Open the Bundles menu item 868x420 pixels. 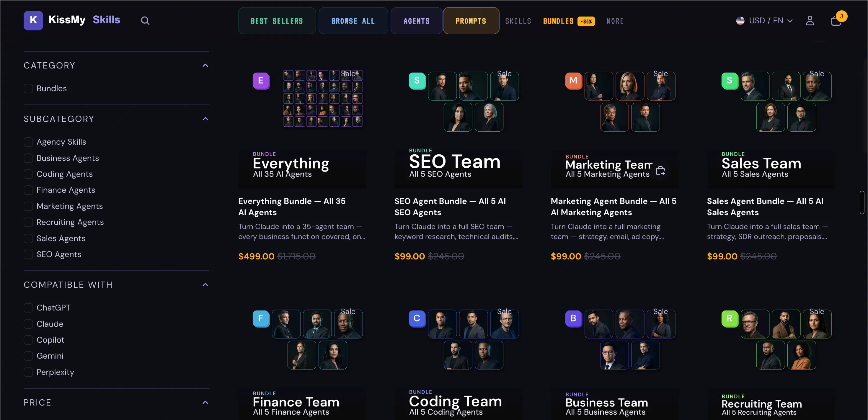coord(558,21)
